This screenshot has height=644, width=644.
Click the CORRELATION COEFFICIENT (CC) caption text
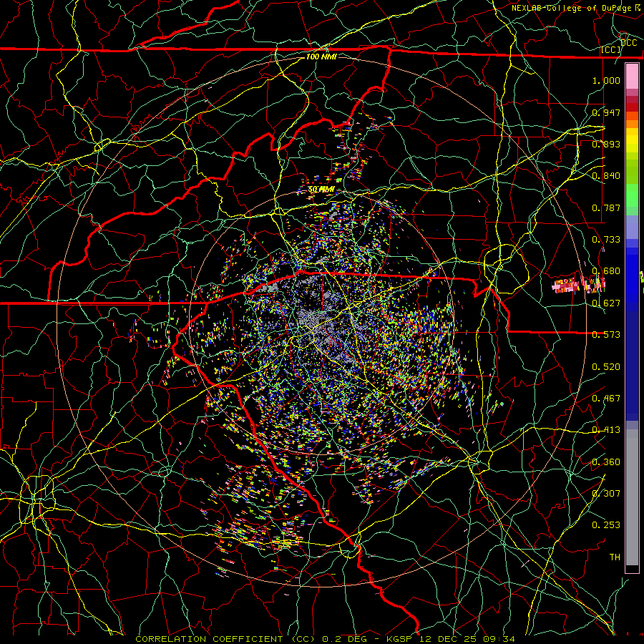pyautogui.click(x=225, y=639)
